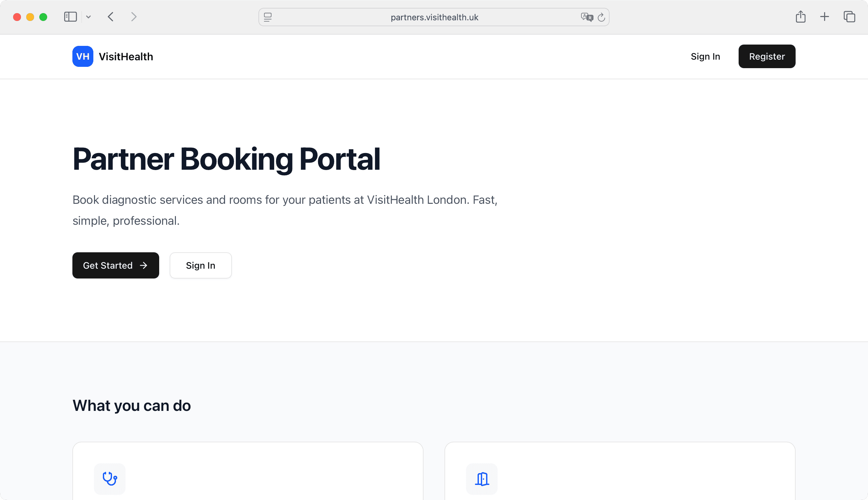
Task: Click the VH logo icon
Action: click(x=83, y=56)
